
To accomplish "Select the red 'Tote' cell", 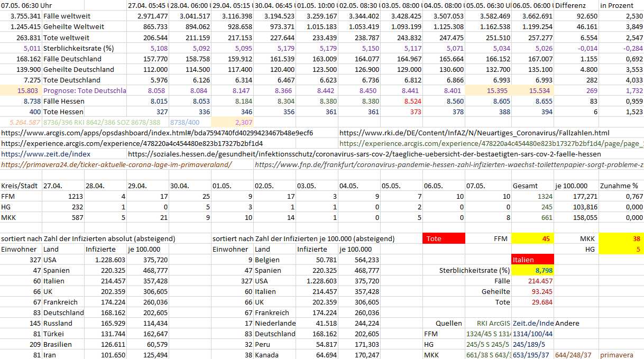I will coord(444,238).
